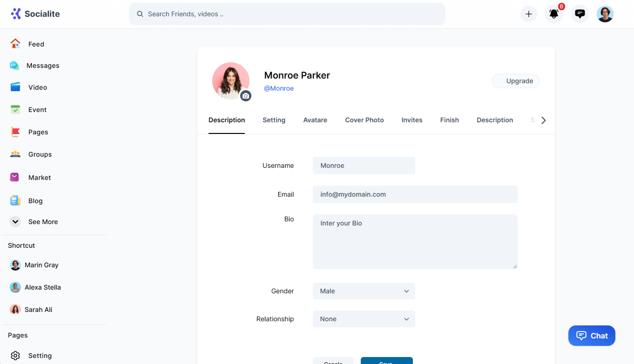Select the Invites tab
Screen dimensions: 634x364
click(x=411, y=120)
